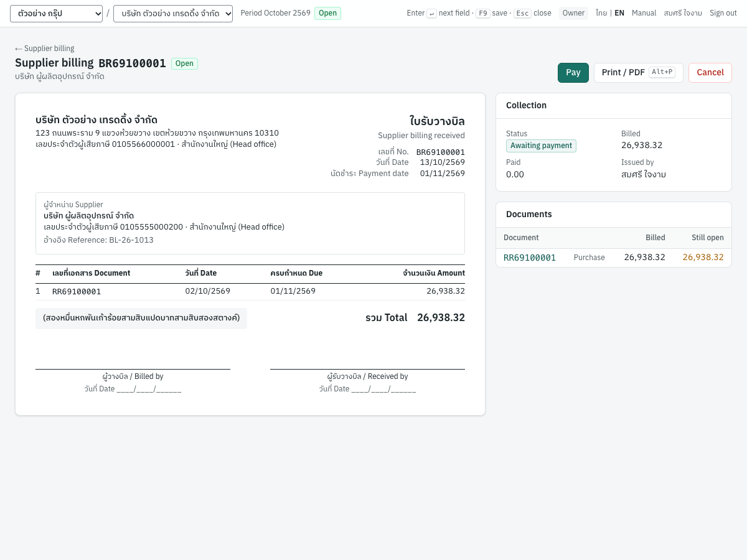Click the Documents panel heading
This screenshot has height=560, width=747.
pyautogui.click(x=529, y=214)
